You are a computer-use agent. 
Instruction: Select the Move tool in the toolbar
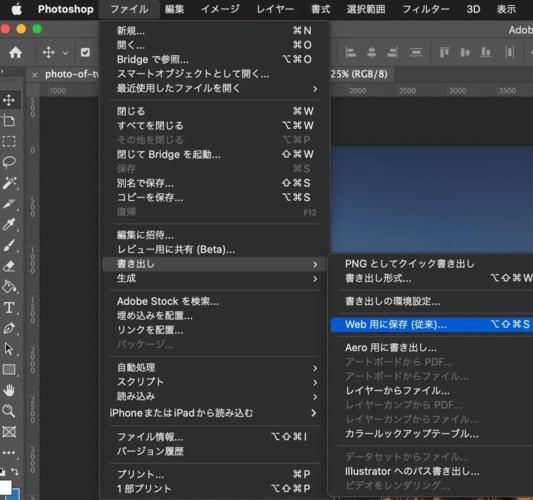coord(9,100)
